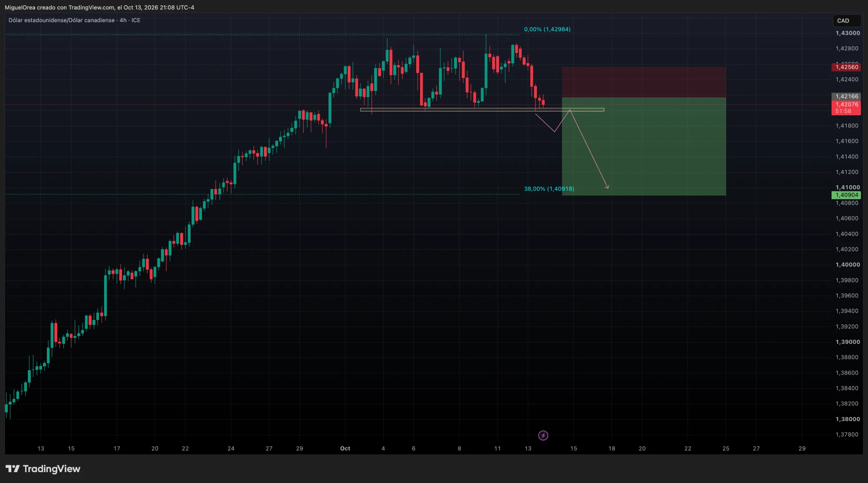Click the entry price label 1,42166

846,96
